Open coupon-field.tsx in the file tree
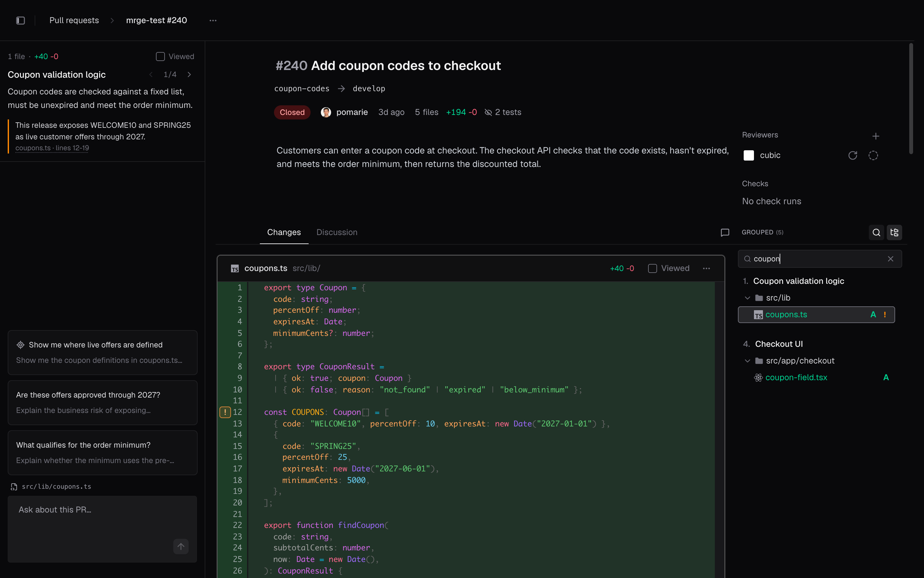The image size is (924, 578). click(816, 378)
